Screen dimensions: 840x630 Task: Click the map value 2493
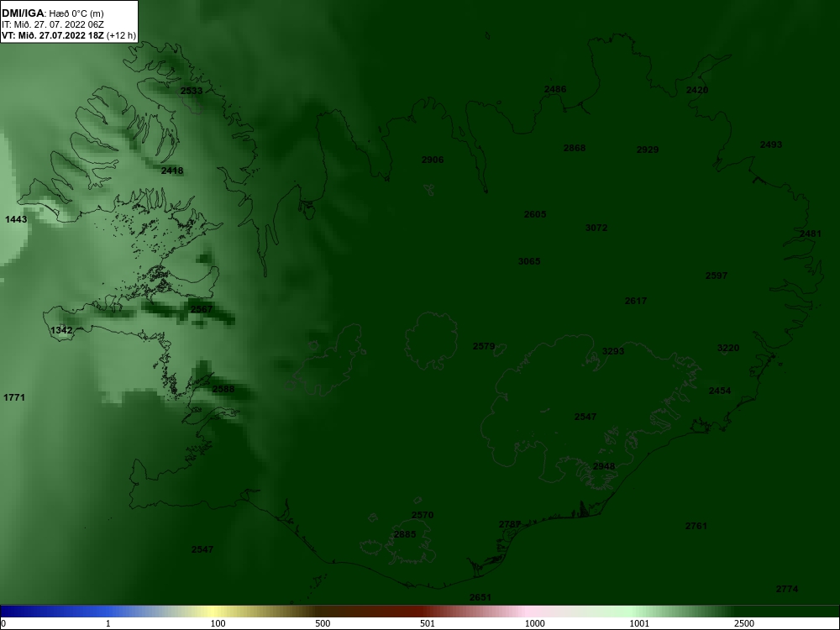[x=771, y=144]
